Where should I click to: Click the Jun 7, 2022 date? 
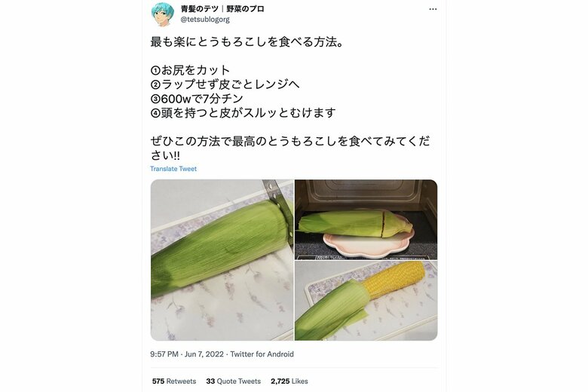point(204,354)
